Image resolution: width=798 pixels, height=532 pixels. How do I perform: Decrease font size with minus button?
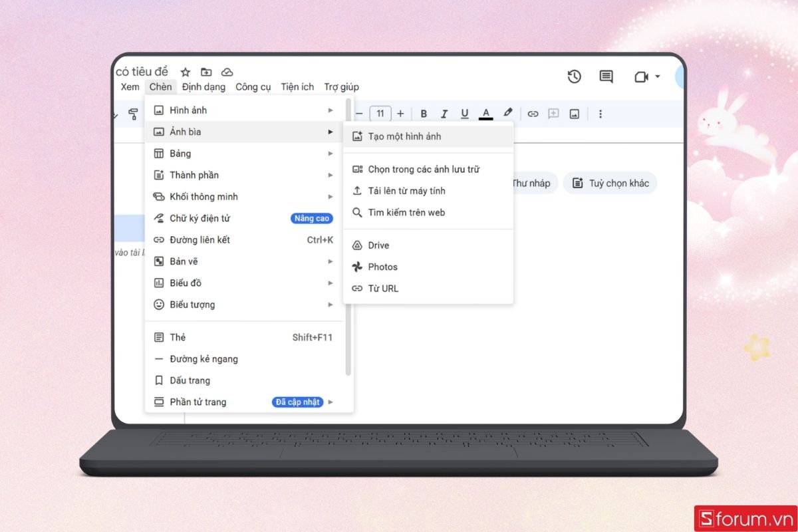[359, 114]
